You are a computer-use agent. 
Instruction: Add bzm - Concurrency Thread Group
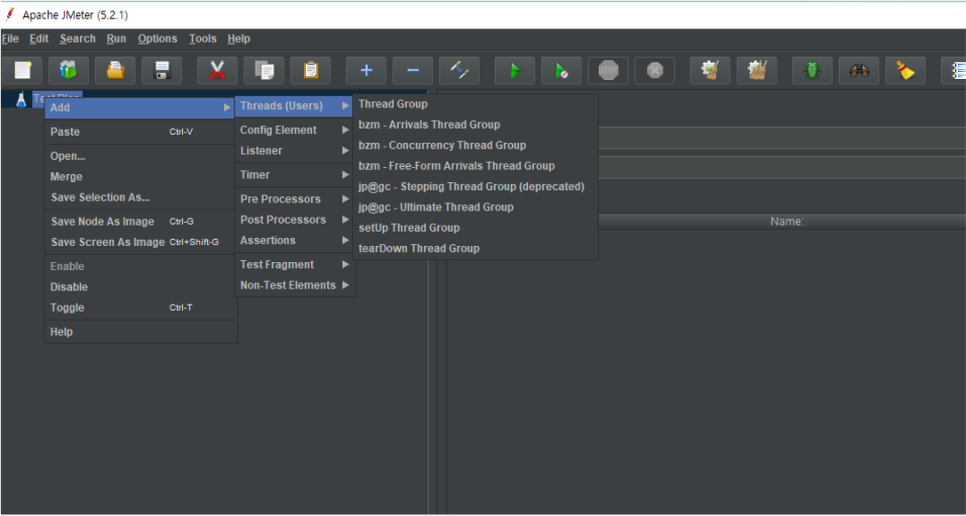(x=475, y=145)
